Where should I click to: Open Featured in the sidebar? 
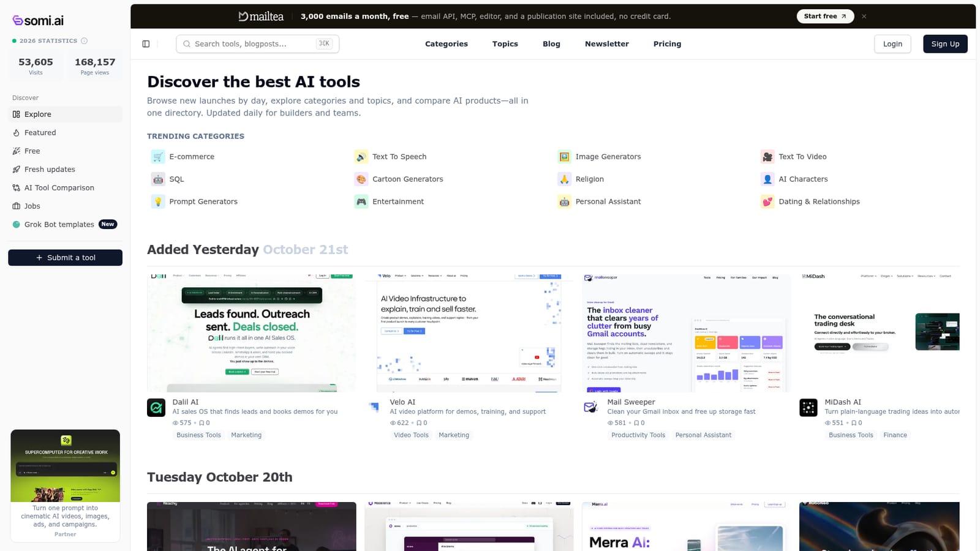[x=66, y=133]
